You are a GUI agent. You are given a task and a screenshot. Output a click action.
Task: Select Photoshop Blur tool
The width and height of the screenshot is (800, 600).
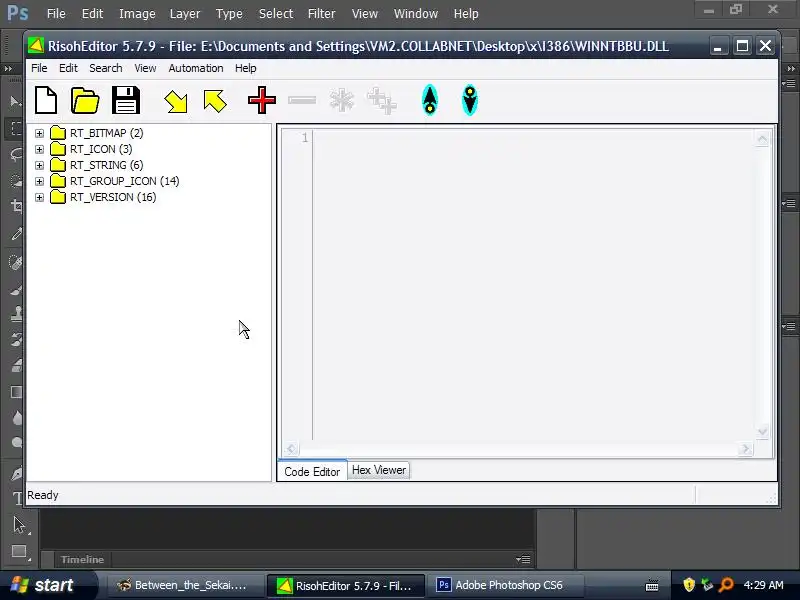point(16,417)
